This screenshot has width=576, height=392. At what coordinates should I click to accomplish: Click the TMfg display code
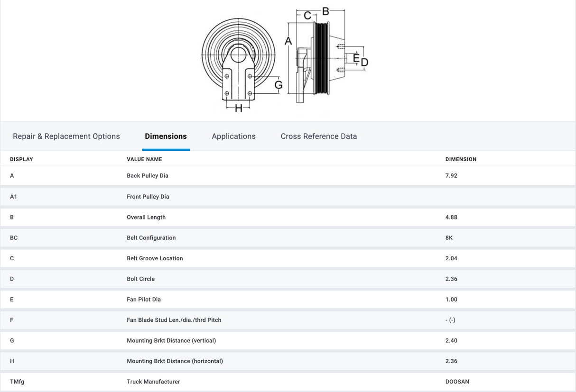click(17, 382)
